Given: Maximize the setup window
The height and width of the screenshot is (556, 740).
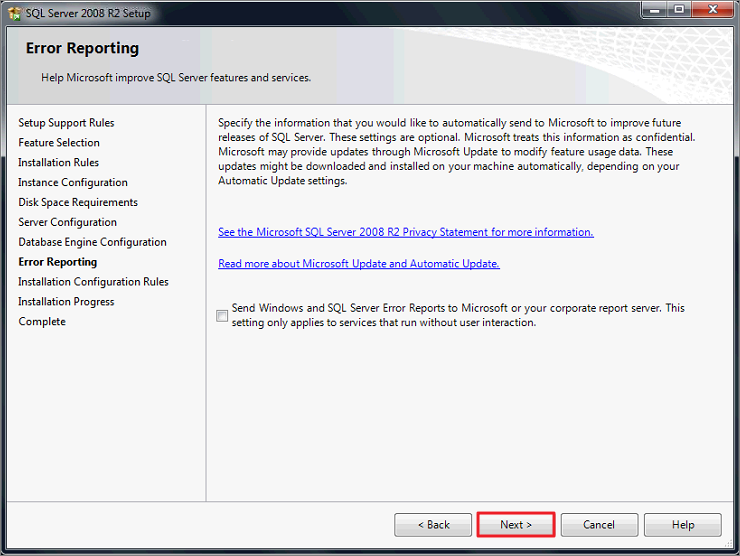Looking at the screenshot, I should [679, 9].
